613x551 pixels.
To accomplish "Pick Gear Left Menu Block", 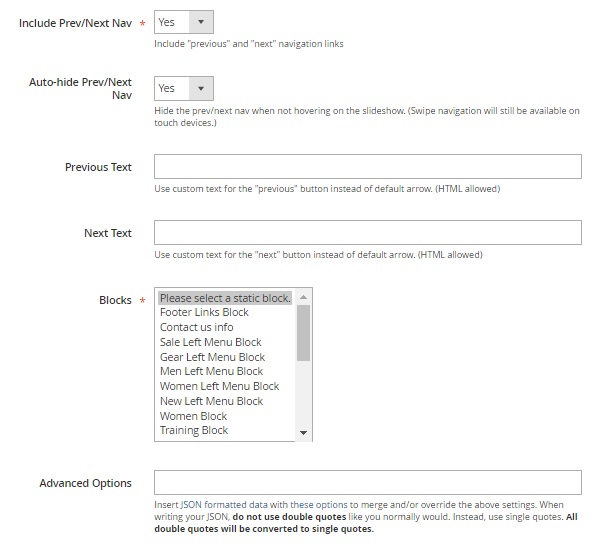I will point(212,357).
